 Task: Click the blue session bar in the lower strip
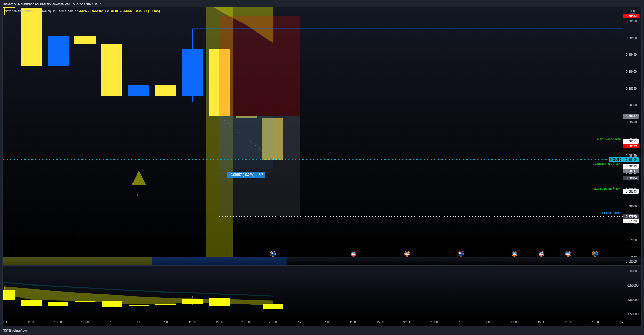click(219, 261)
